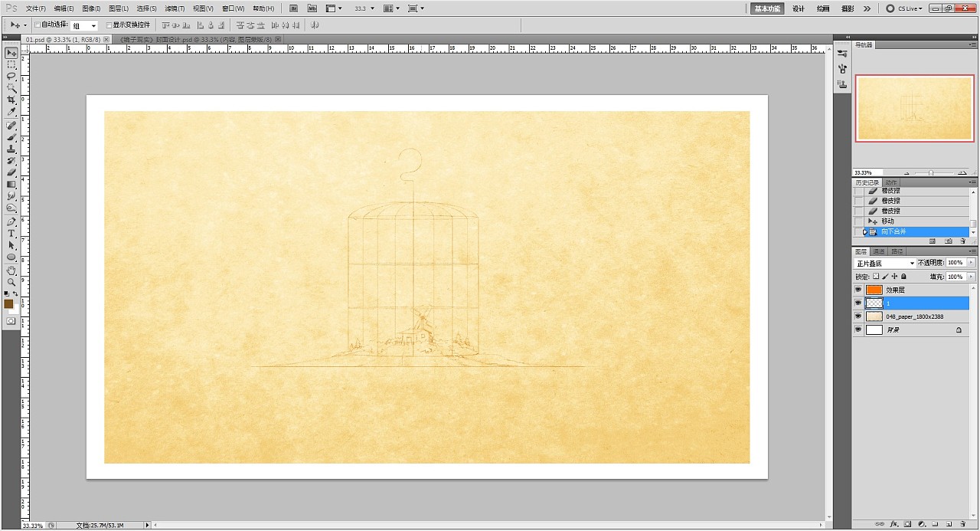The image size is (980, 531).
Task: Tick the 显示变换控件 checkbox
Action: pos(109,25)
